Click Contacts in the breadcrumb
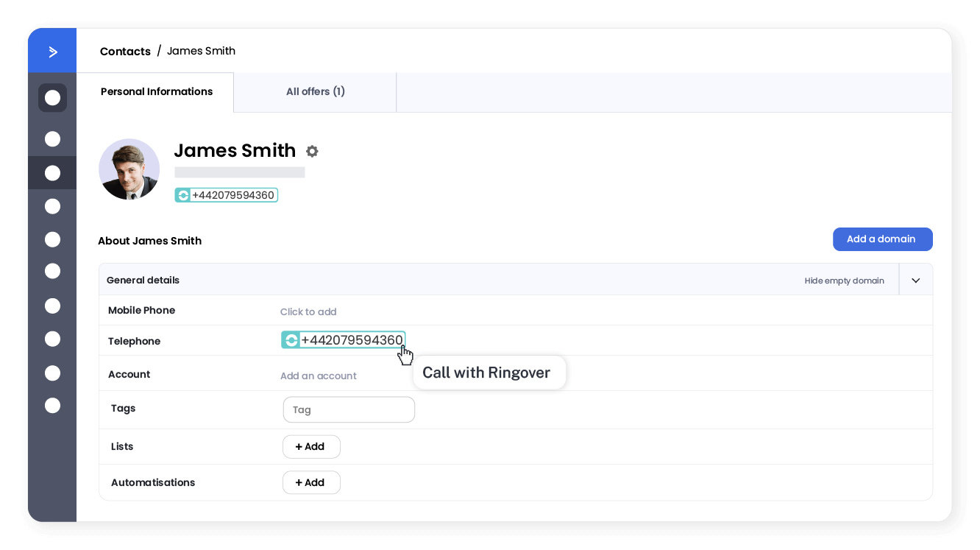This screenshot has height=550, width=980. click(125, 52)
